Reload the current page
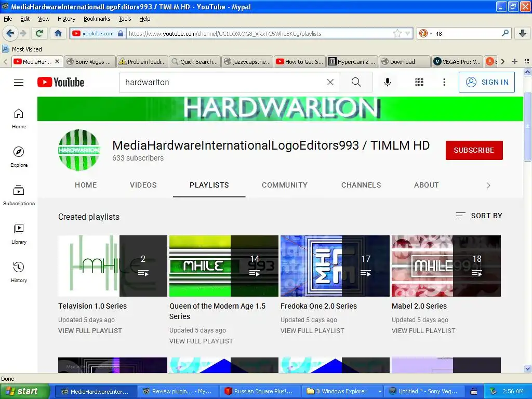The width and height of the screenshot is (532, 399). tap(39, 33)
